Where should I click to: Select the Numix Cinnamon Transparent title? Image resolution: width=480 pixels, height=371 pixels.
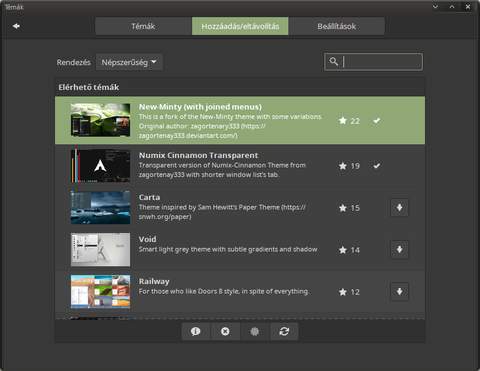pos(198,155)
